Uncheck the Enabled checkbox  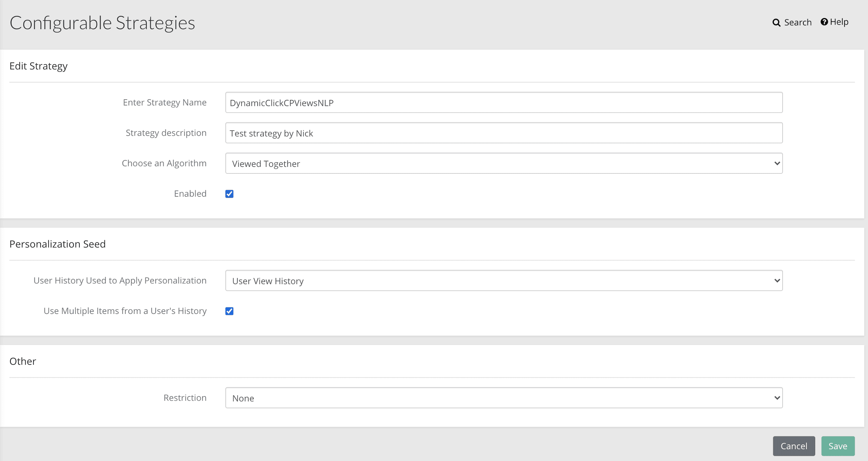click(229, 194)
